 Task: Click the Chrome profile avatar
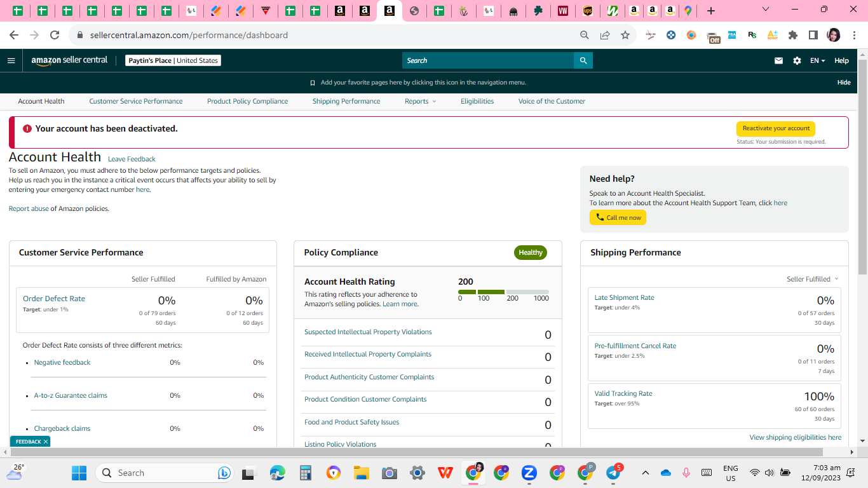click(834, 35)
